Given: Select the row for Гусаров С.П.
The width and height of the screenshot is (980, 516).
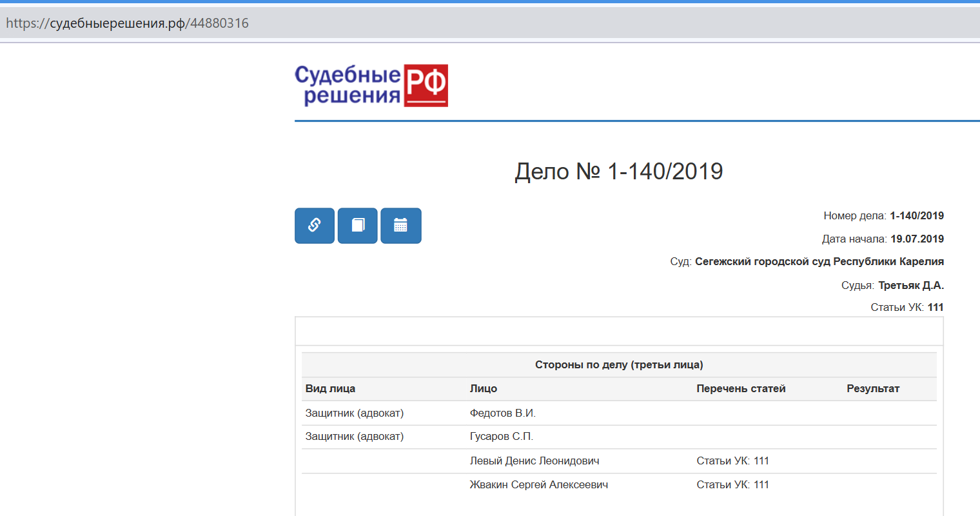Looking at the screenshot, I should (501, 437).
